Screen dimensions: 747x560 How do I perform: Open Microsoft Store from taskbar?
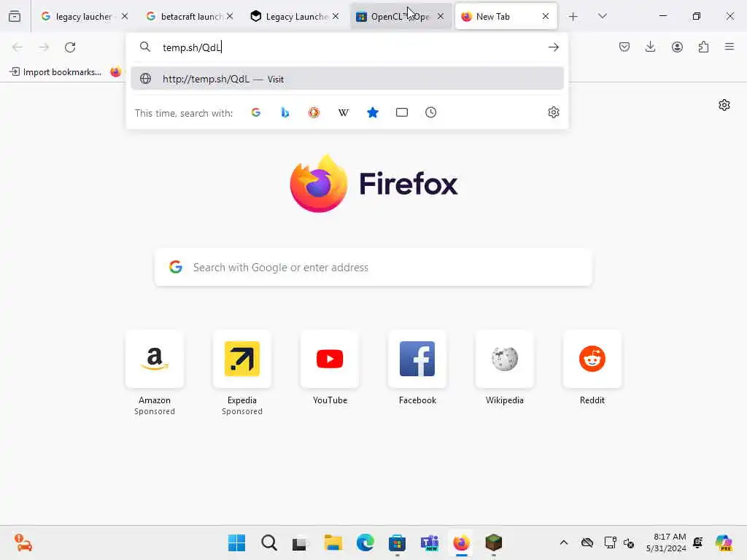397,542
